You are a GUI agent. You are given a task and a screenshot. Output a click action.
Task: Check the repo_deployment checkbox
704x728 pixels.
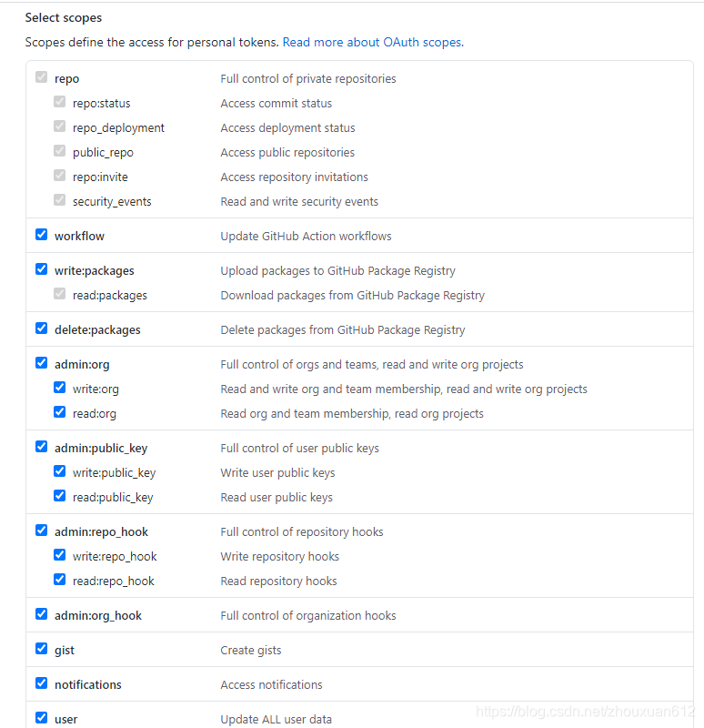tap(59, 126)
